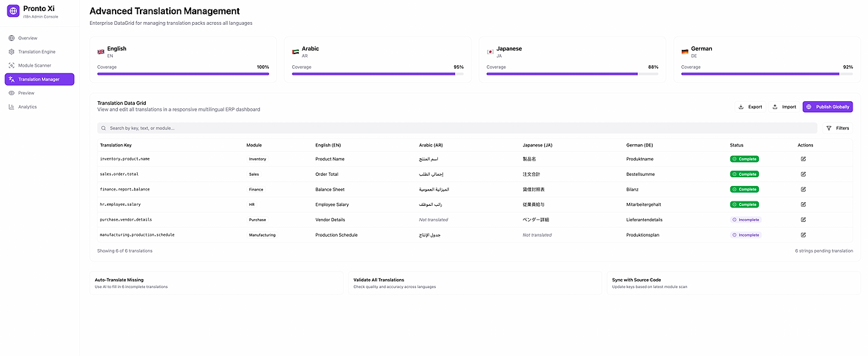This screenshot has height=356, width=868.
Task: Open Analytics in the sidebar
Action: click(x=40, y=107)
